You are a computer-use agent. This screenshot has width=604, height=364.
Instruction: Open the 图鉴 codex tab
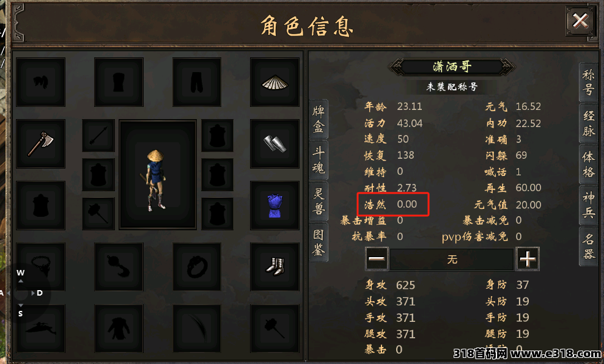pos(319,242)
